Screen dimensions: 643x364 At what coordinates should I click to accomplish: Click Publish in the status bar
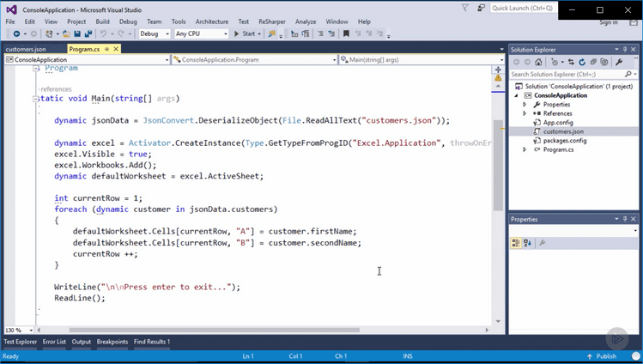[602, 356]
